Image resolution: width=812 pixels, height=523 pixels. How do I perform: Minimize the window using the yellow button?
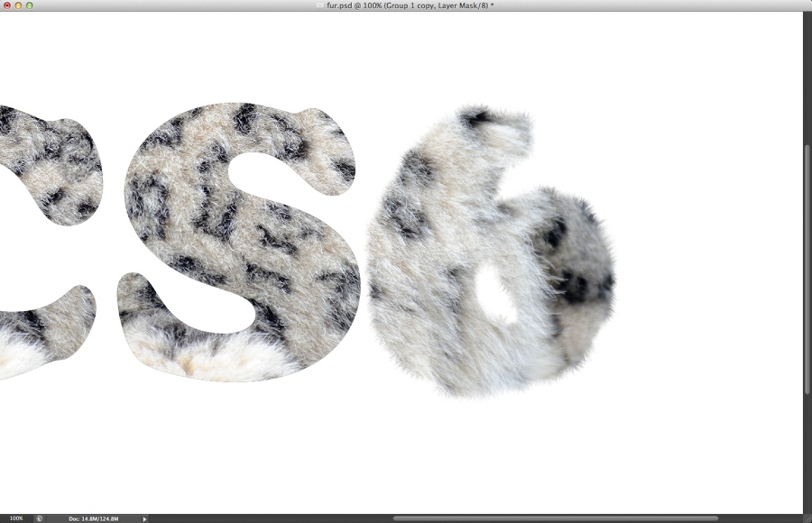tap(18, 5)
